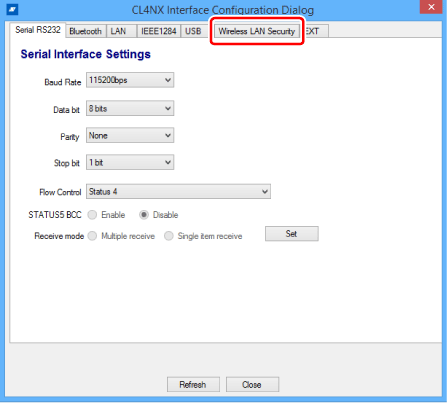Select the USB tab
The image size is (447, 403).
point(194,31)
